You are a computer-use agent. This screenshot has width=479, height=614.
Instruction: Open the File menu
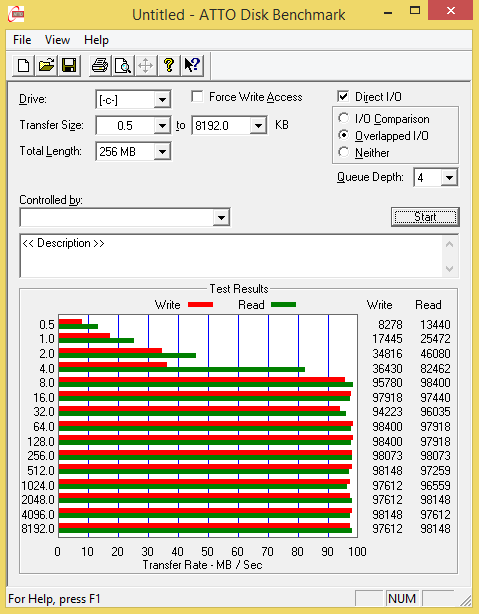(22, 40)
